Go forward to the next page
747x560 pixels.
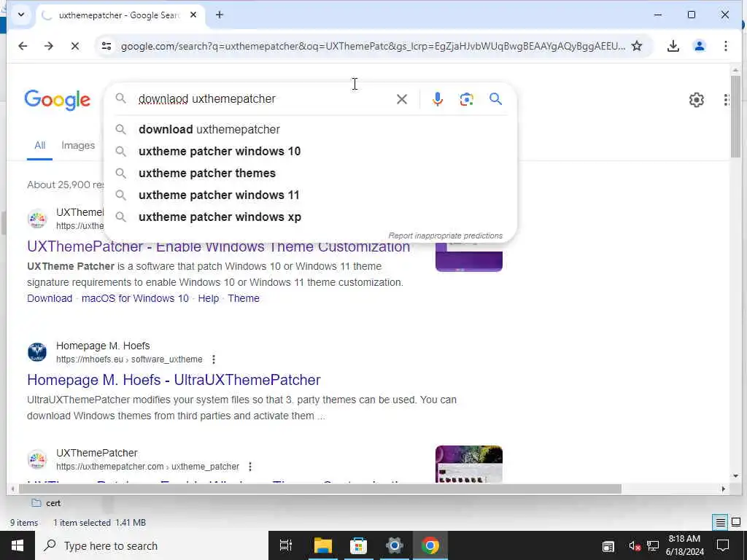pos(49,46)
